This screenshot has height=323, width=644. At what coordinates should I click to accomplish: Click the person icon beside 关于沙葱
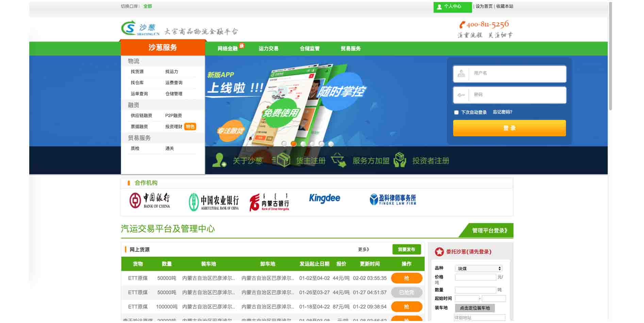(219, 160)
